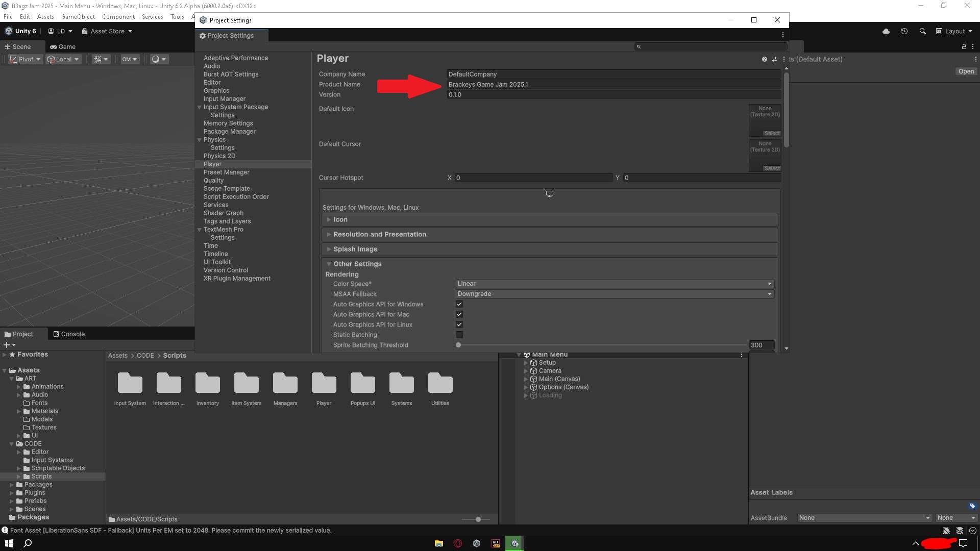Screen dimensions: 980x551
Task: Click the Open button in Inspector
Action: (966, 71)
